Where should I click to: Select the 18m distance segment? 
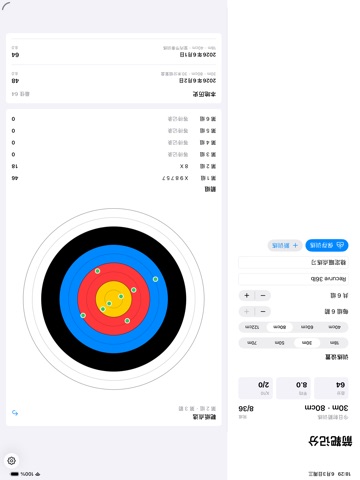point(334,343)
